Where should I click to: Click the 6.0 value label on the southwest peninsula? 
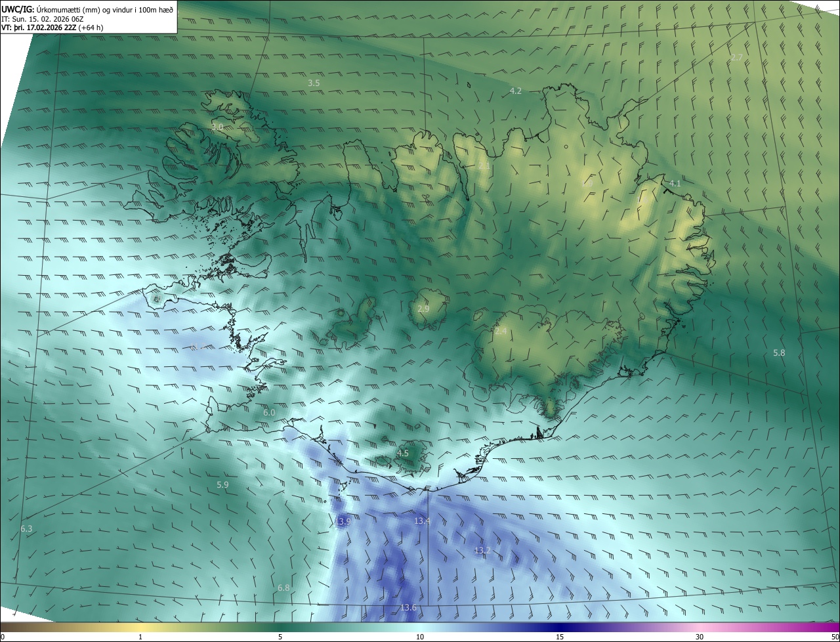click(269, 412)
